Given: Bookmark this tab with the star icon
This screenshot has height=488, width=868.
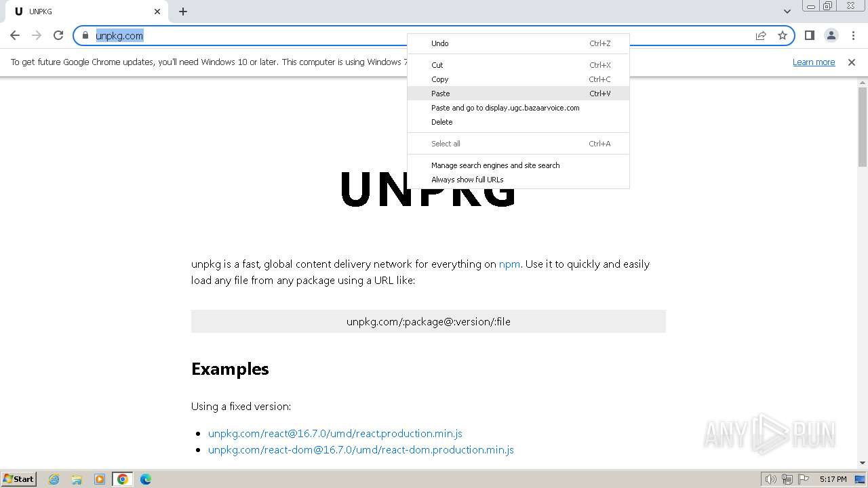Looking at the screenshot, I should (x=783, y=35).
